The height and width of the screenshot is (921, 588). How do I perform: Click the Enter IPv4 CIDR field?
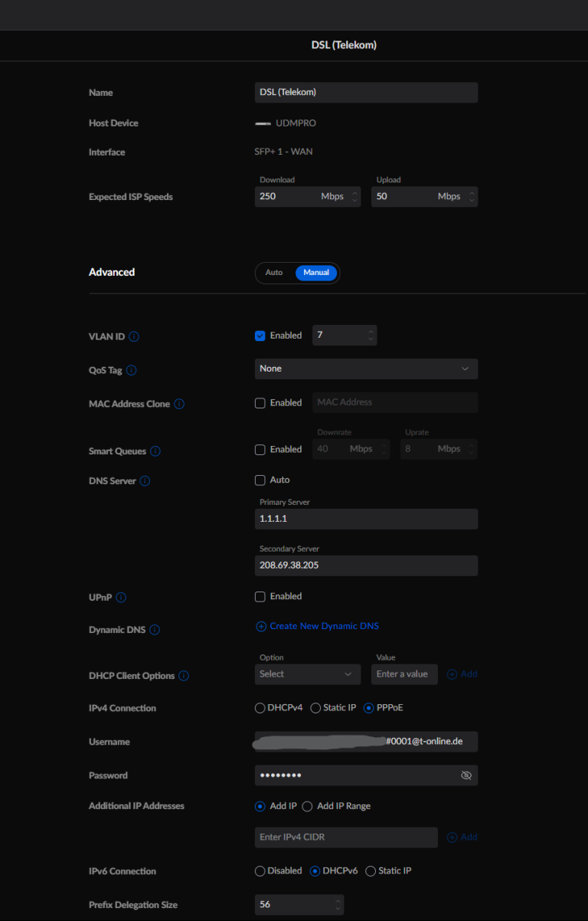pos(346,837)
